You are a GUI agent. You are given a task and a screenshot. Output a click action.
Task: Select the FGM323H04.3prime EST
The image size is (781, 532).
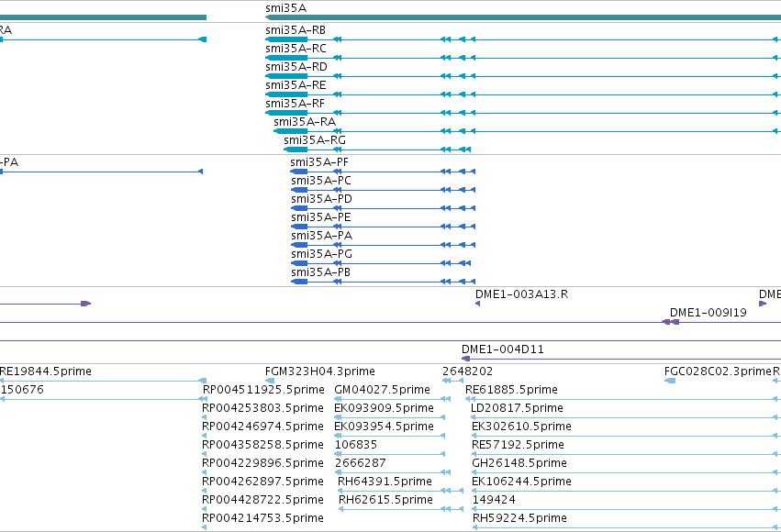(319, 371)
